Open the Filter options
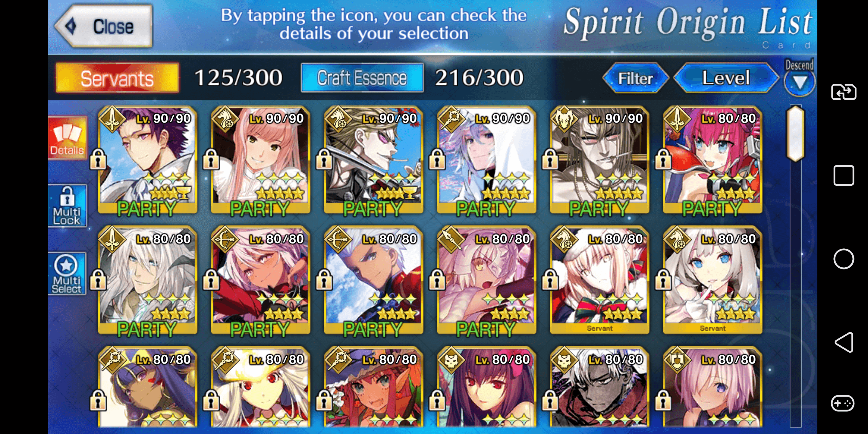Screen dimensions: 868x434 pyautogui.click(x=635, y=78)
